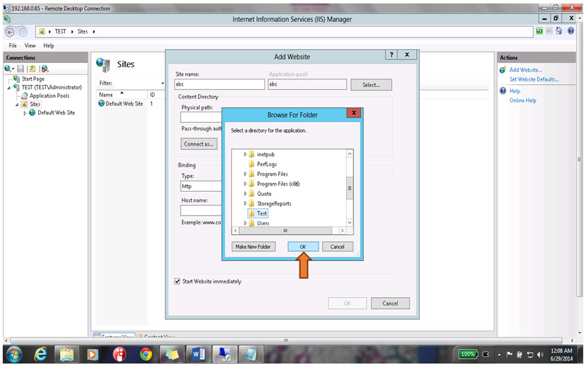Click the Action Center flag icon in system tray
This screenshot has width=588, height=369.
(x=509, y=355)
